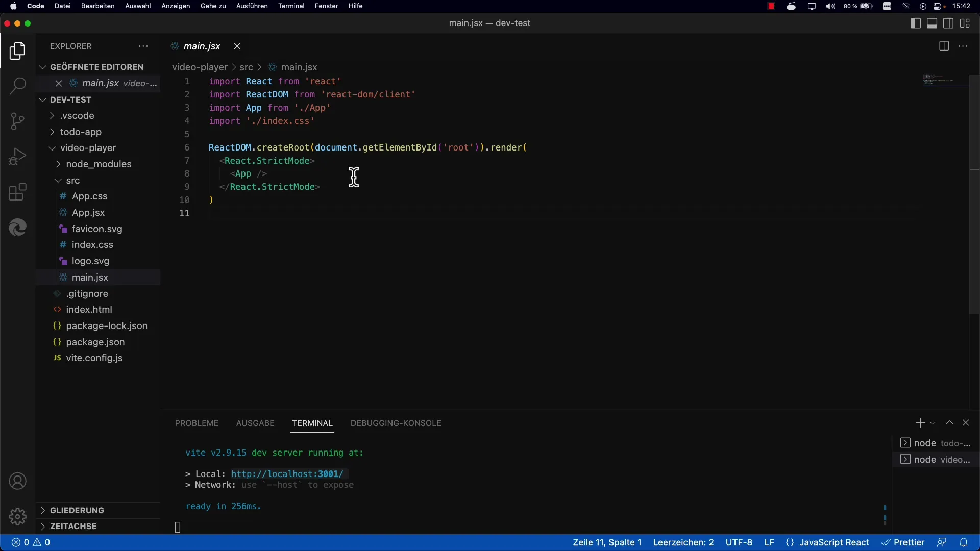Open the Extensions view

pyautogui.click(x=17, y=192)
